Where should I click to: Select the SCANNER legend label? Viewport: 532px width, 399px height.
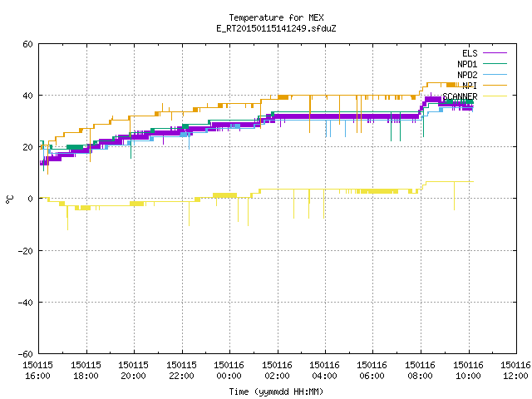point(460,96)
